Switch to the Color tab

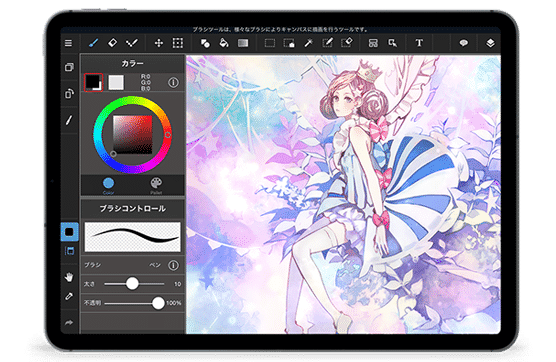(109, 186)
